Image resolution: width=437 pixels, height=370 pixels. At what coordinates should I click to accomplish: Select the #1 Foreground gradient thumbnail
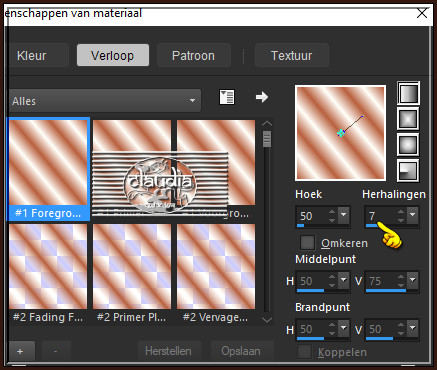pos(48,169)
